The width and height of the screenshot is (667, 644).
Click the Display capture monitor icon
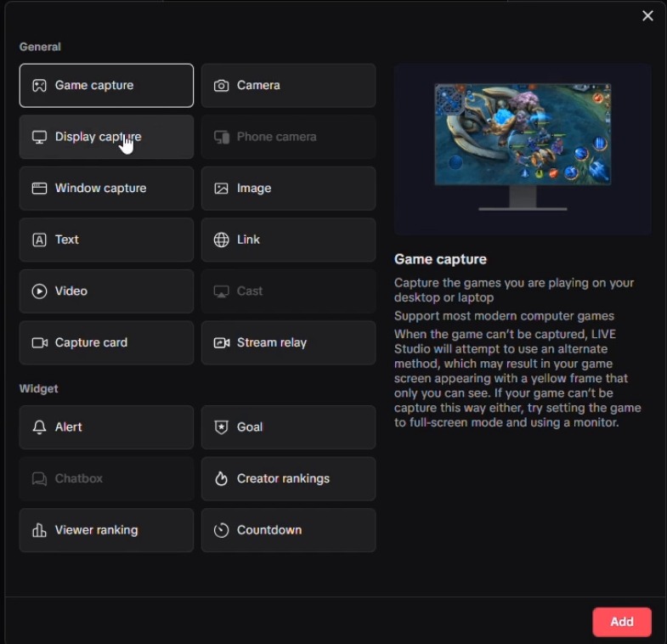point(39,137)
